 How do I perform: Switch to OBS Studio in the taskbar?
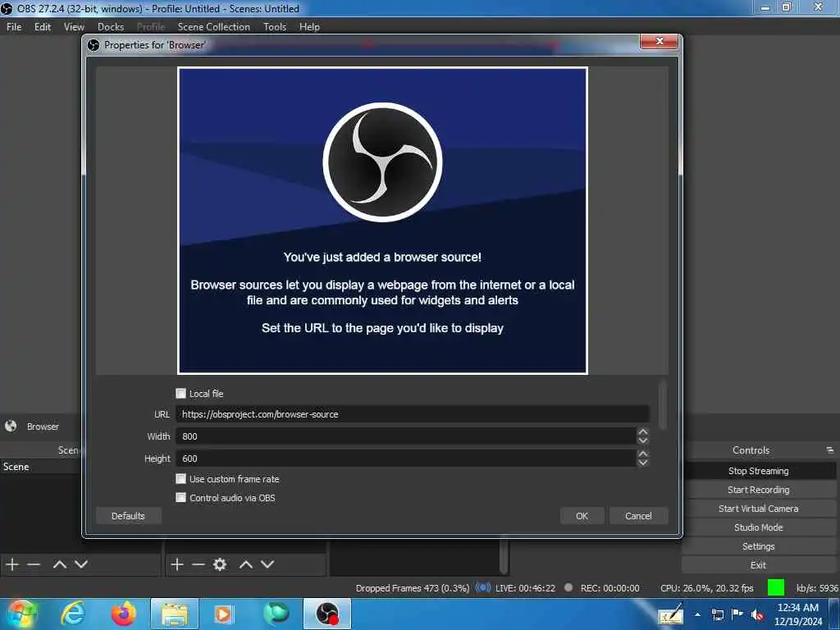point(327,614)
